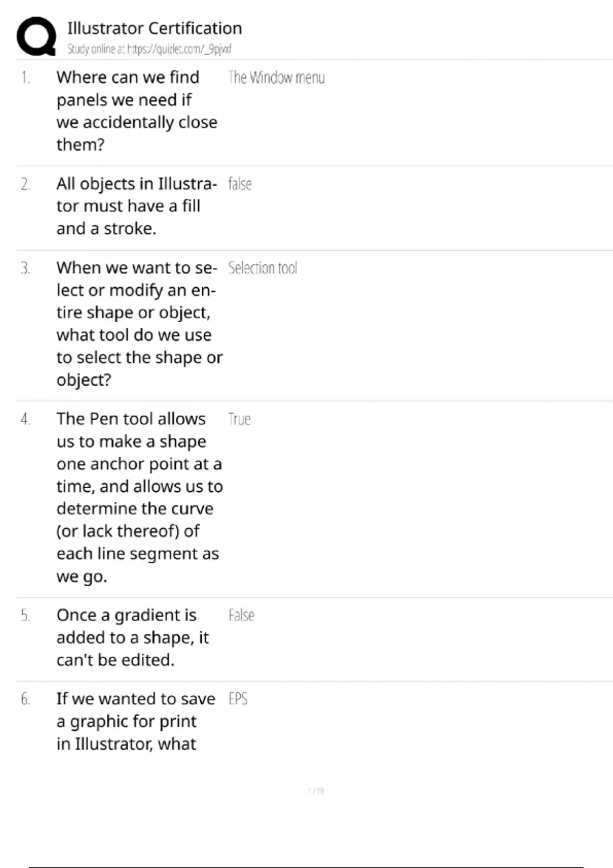This screenshot has width=613, height=868.
Task: Click the 'False' answer for question 5
Action: point(241,615)
